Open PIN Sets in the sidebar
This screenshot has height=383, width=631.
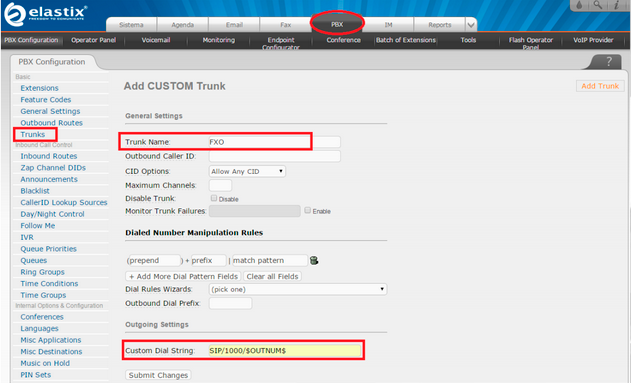point(36,375)
